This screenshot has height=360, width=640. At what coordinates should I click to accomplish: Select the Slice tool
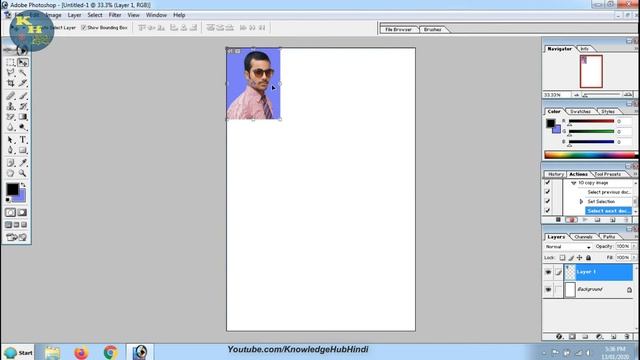[22, 83]
